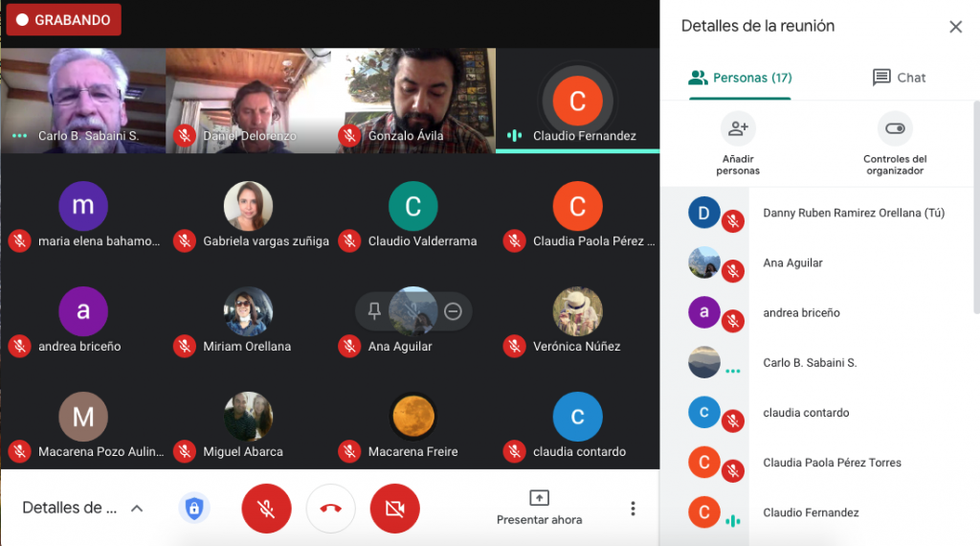Click muted mic in Claudia Paola Pérez Torres row
This screenshot has height=546, width=980.
click(733, 471)
